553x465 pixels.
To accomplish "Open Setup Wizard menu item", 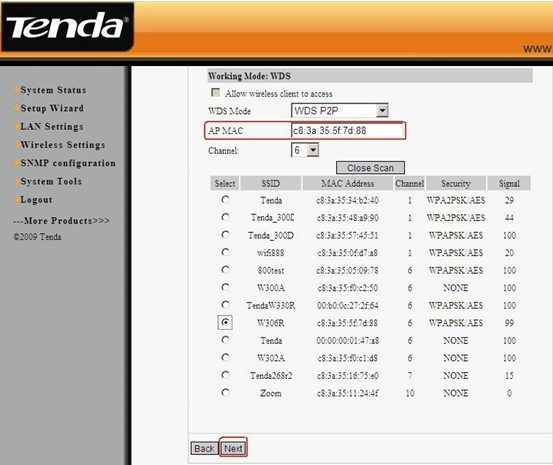I will pos(52,108).
